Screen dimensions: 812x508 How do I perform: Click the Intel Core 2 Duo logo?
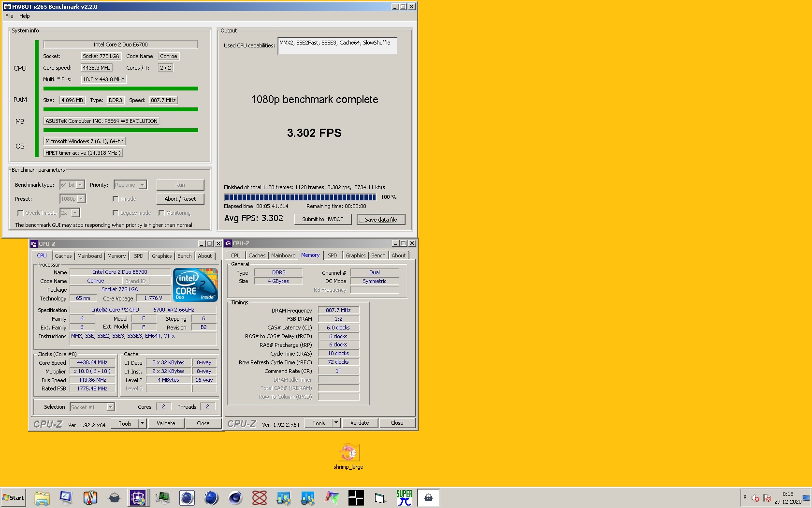coord(196,285)
